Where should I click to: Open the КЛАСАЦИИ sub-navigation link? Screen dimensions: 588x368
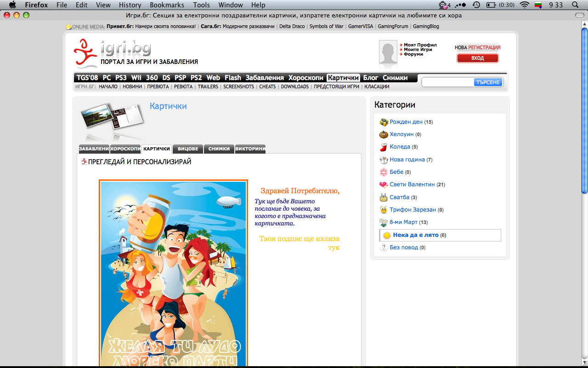tap(377, 86)
